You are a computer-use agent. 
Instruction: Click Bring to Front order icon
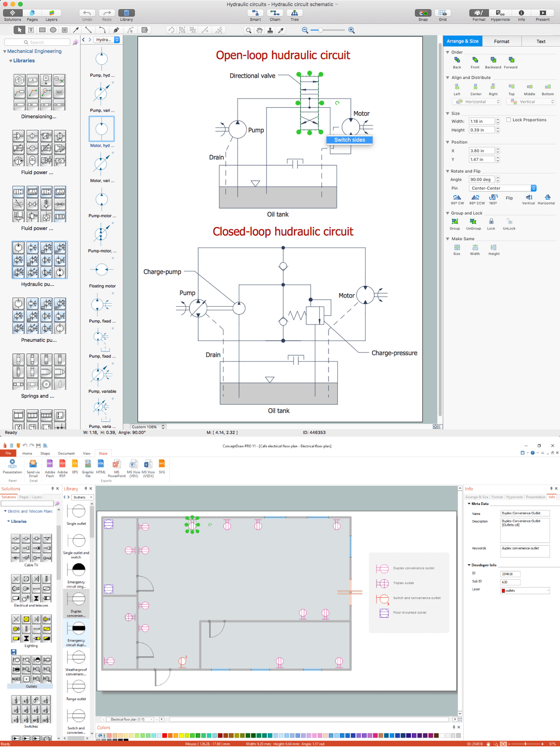coord(475,60)
